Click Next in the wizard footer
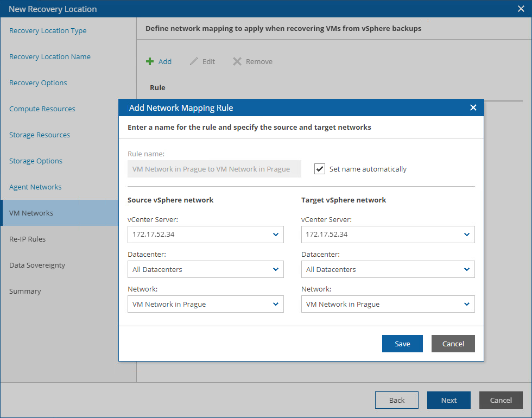 pos(448,400)
